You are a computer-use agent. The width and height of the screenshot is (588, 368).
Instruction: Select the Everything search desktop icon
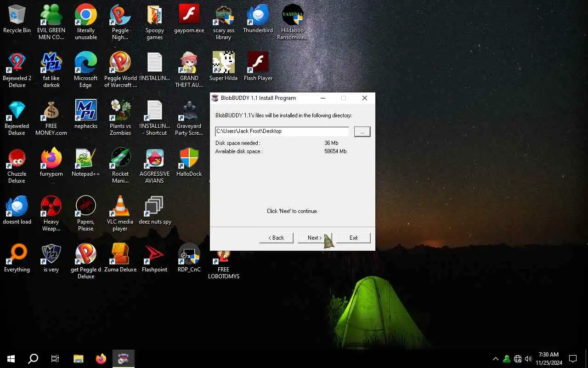point(17,258)
